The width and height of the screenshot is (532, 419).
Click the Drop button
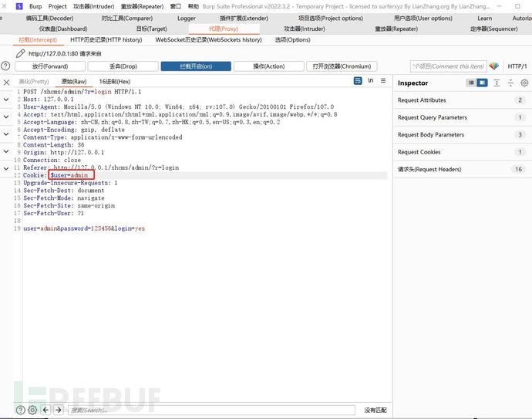[123, 66]
